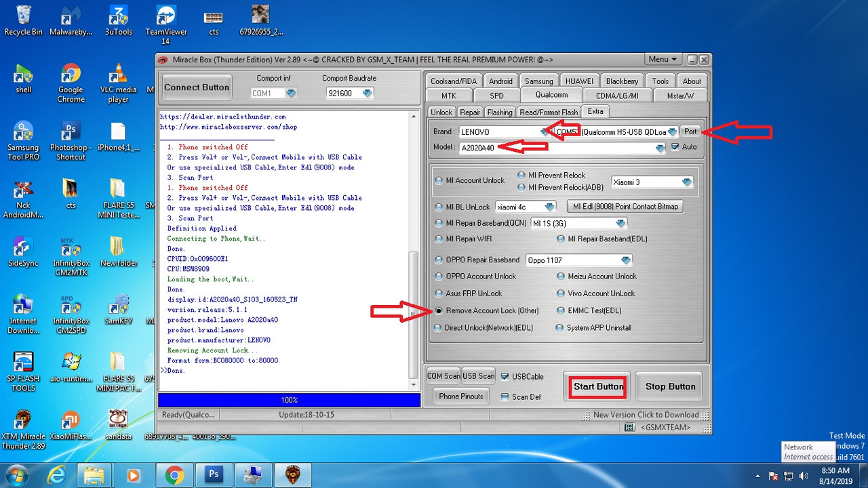Switch to the HUAWEI tab

point(579,81)
